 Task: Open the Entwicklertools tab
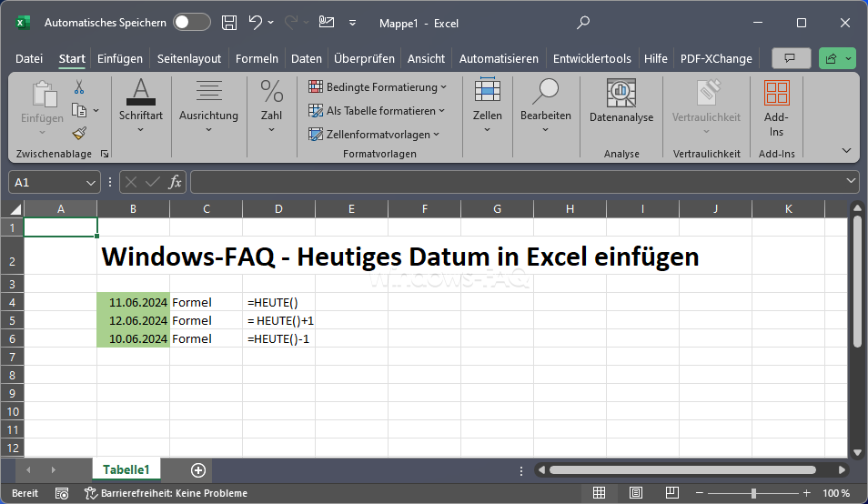[x=591, y=58]
